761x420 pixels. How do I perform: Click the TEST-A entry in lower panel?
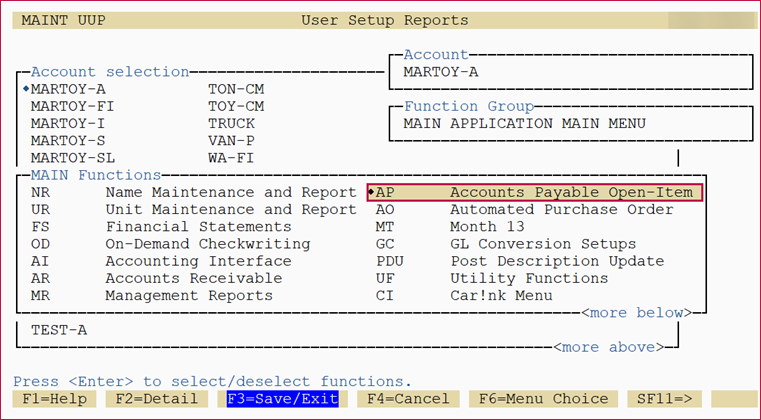pyautogui.click(x=59, y=329)
